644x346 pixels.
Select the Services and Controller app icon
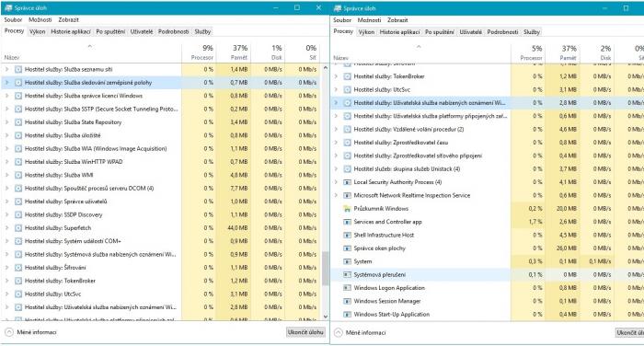click(x=347, y=222)
